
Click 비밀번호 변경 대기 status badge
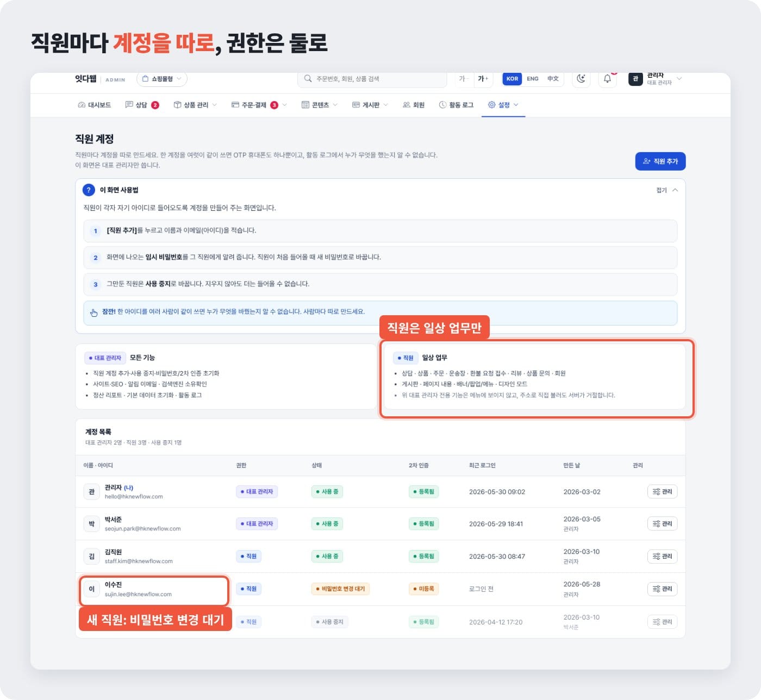340,589
